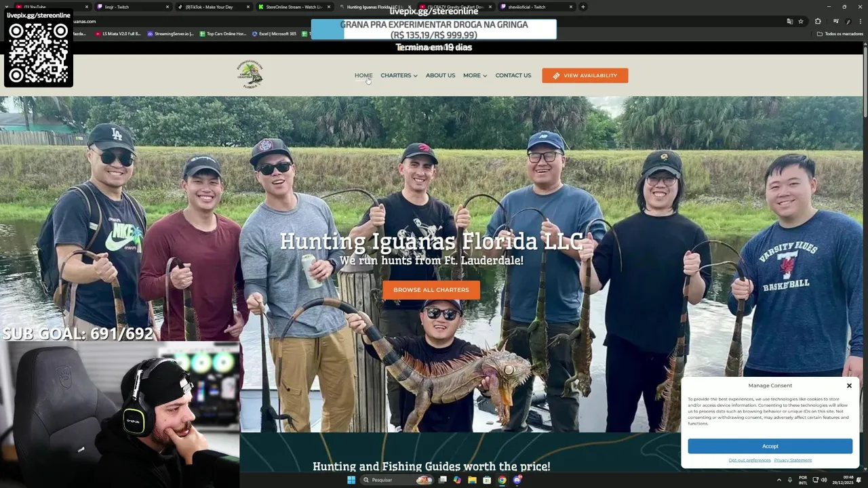Open the media control icon in Chrome toolbar
Screen dimensions: 868x488
pyautogui.click(x=836, y=21)
